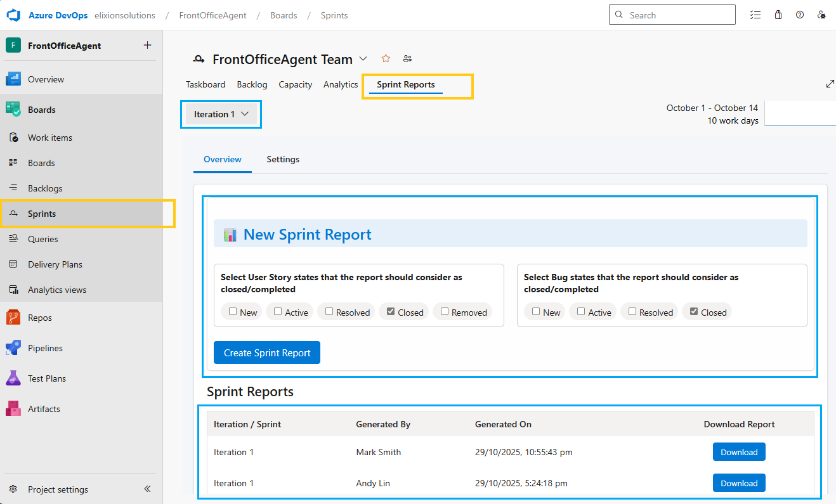Expand the FrontOfficeAgent Team selector chevron

click(363, 59)
